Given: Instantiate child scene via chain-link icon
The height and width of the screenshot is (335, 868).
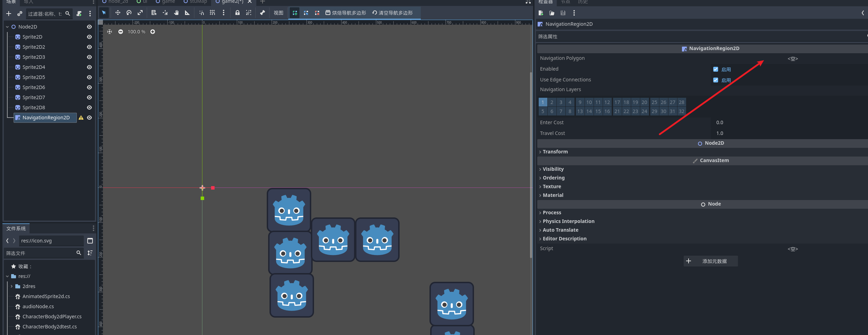Looking at the screenshot, I should pyautogui.click(x=20, y=14).
